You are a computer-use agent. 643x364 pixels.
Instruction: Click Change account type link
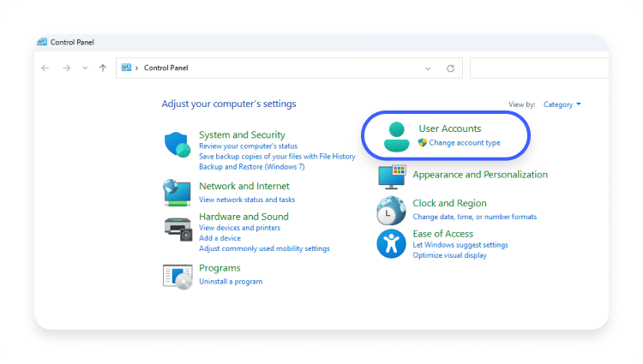coord(465,143)
